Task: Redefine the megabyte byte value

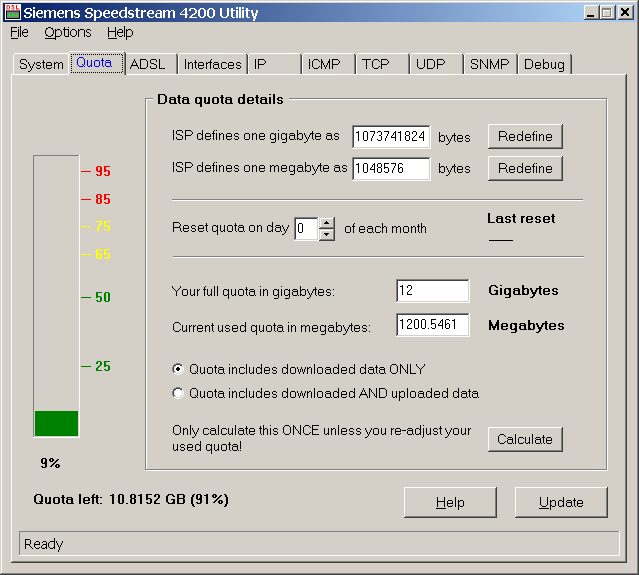Action: pos(525,168)
